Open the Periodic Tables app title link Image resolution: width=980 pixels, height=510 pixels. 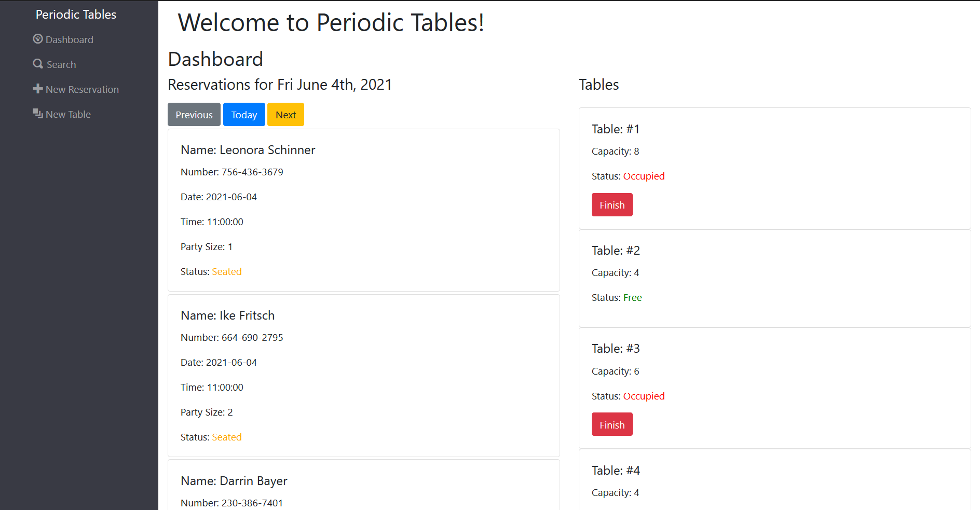pyautogui.click(x=76, y=14)
